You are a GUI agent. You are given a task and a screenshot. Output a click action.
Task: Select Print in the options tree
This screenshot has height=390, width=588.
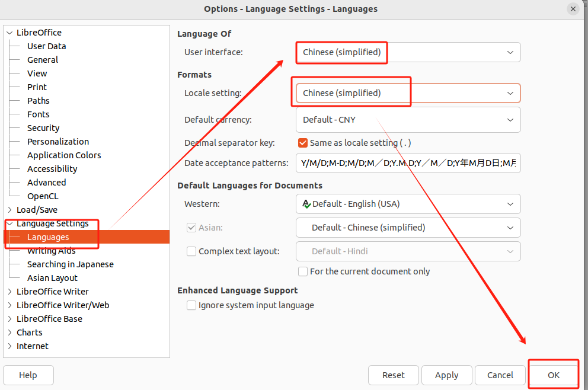coord(37,87)
